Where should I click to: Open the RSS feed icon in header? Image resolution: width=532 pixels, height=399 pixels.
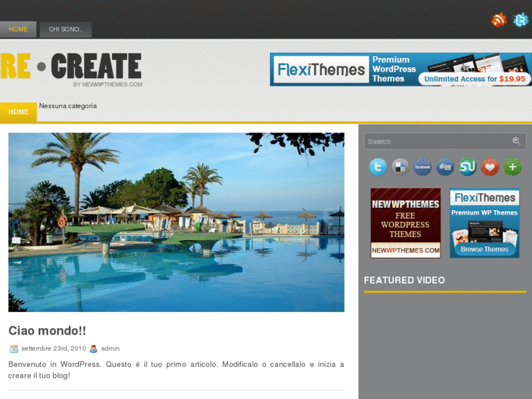499,20
